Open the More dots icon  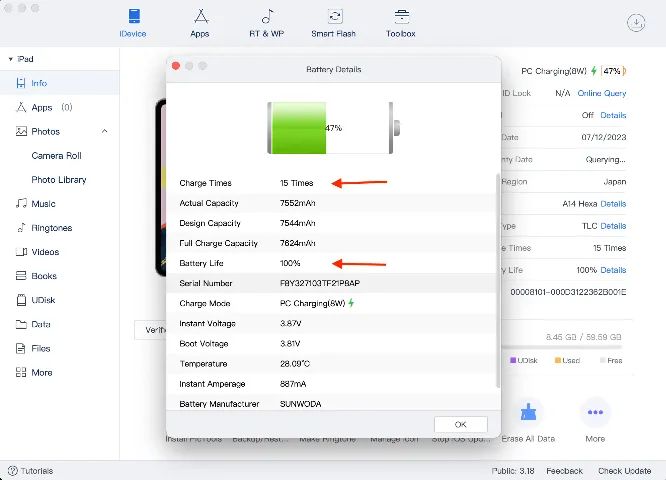click(595, 412)
